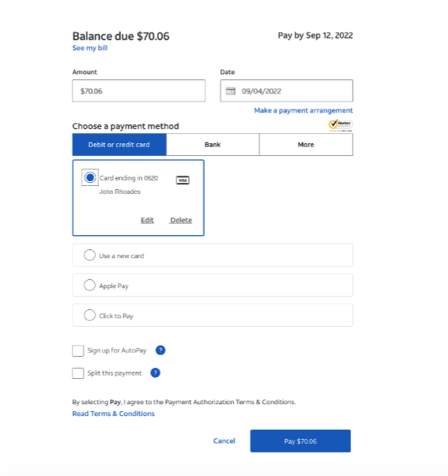Open the AutoPay help question mark icon
Viewport: 448px width, 476px height.
point(160,350)
